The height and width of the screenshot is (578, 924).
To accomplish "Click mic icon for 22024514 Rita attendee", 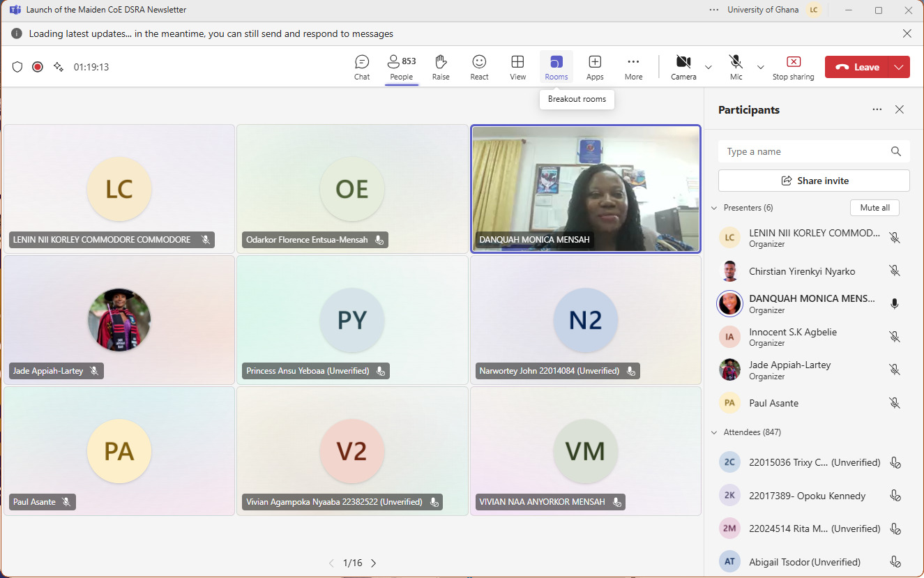I will coord(895,528).
